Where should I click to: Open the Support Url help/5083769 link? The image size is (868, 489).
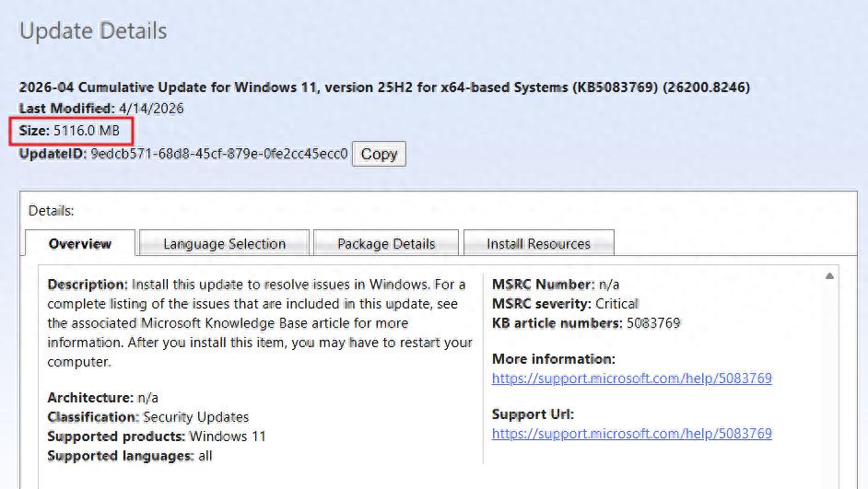pos(631,433)
